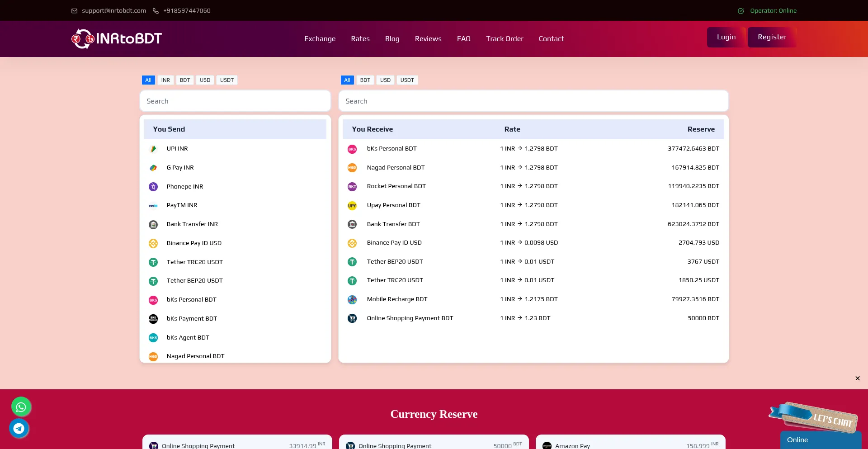This screenshot has width=868, height=449.
Task: Click the Login button
Action: pyautogui.click(x=726, y=37)
